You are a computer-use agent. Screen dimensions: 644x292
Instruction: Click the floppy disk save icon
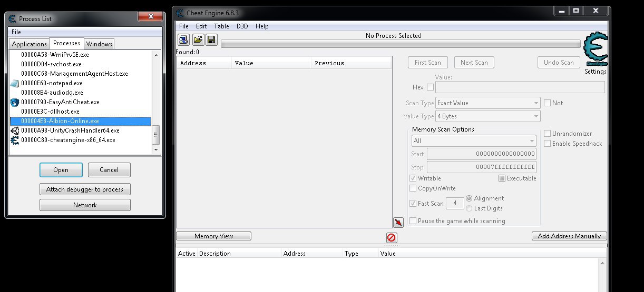click(211, 40)
